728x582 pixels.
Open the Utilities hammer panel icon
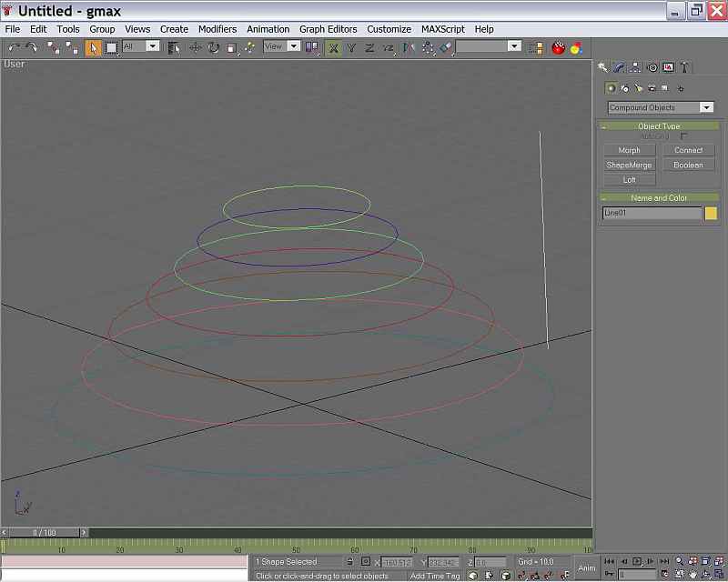click(684, 67)
